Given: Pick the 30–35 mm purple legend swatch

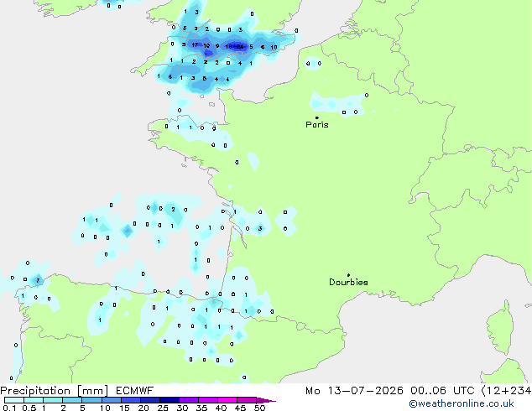Looking at the screenshot, I should coord(188,400).
